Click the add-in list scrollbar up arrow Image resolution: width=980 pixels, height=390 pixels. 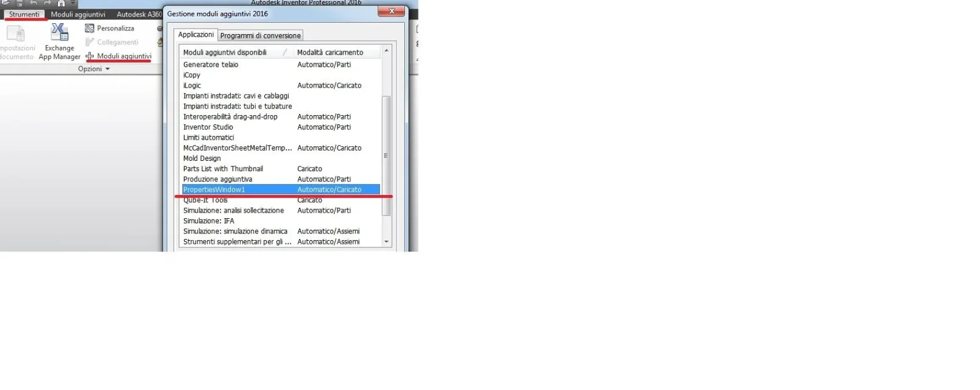point(386,51)
